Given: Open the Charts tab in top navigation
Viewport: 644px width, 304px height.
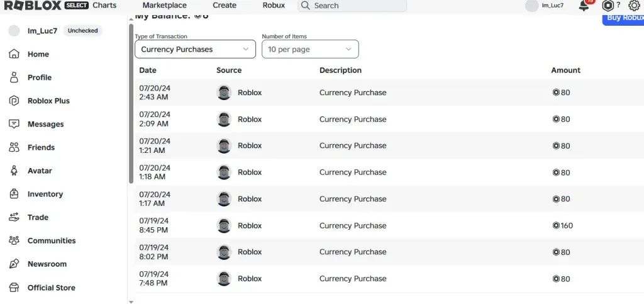Looking at the screenshot, I should coord(104,5).
